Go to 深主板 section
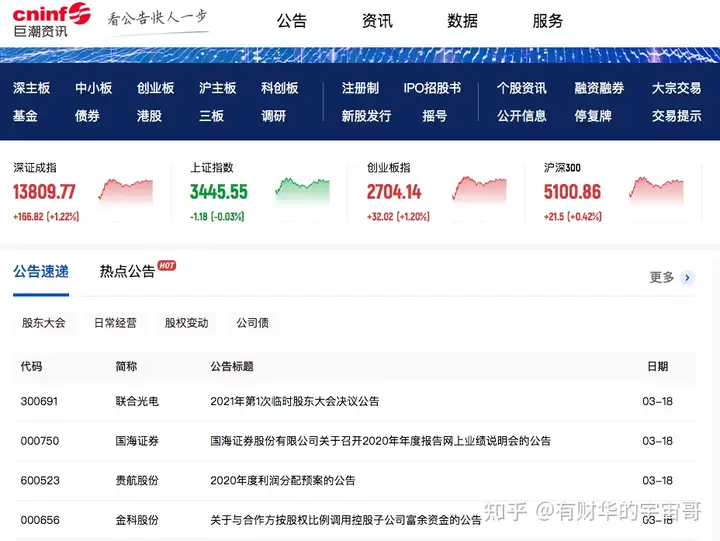720x541 pixels. point(31,88)
